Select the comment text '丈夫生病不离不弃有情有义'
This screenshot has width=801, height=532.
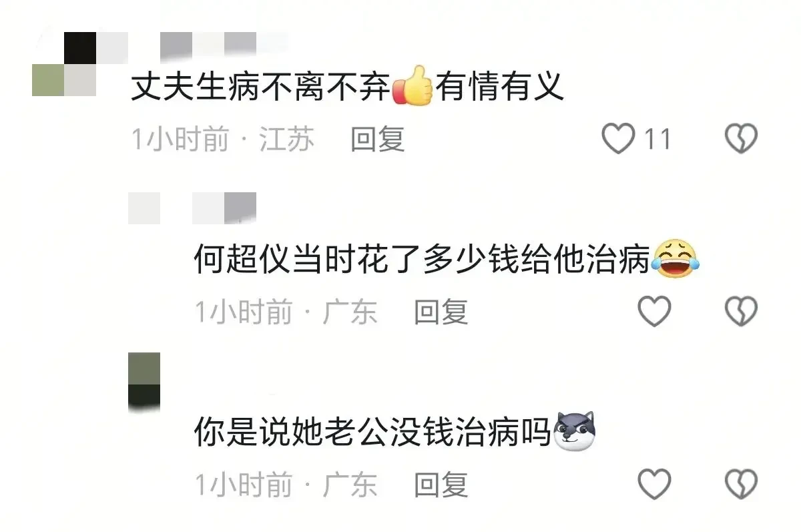click(347, 87)
